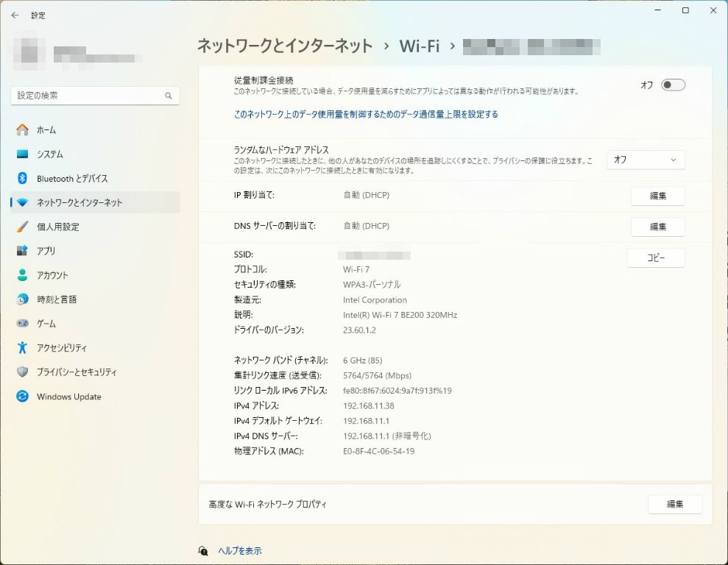Open Bluetooth とデバイス settings
This screenshot has height=565, width=728.
click(x=95, y=178)
